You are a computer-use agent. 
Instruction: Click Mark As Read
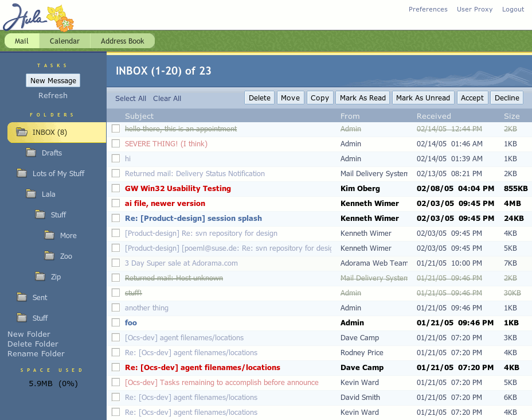click(x=363, y=98)
